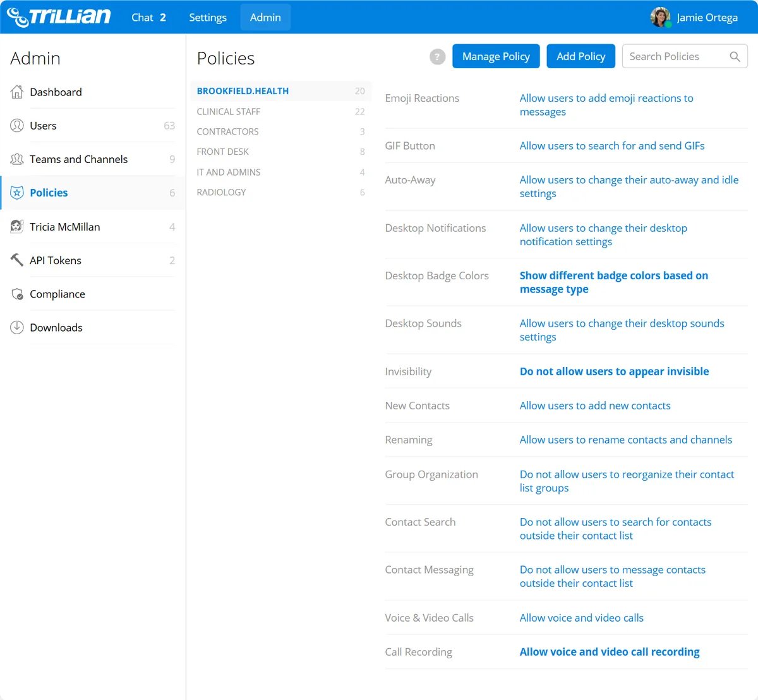Select IT AND ADMINS policy group
758x700 pixels.
[x=280, y=172]
